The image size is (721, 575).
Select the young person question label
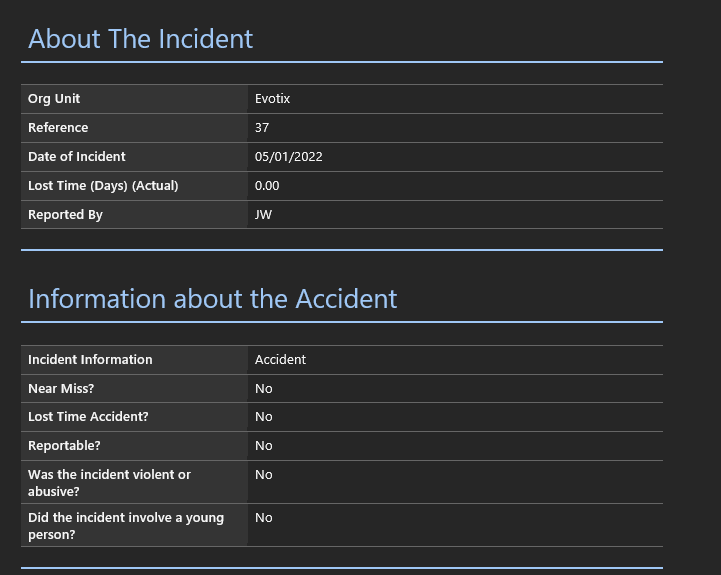[125, 526]
